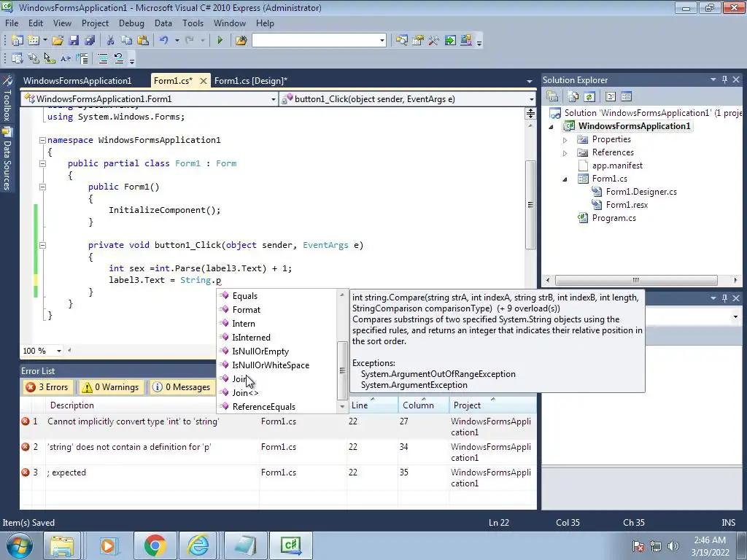Pin the Solution Explorer panel
747x560 pixels.
(x=724, y=79)
